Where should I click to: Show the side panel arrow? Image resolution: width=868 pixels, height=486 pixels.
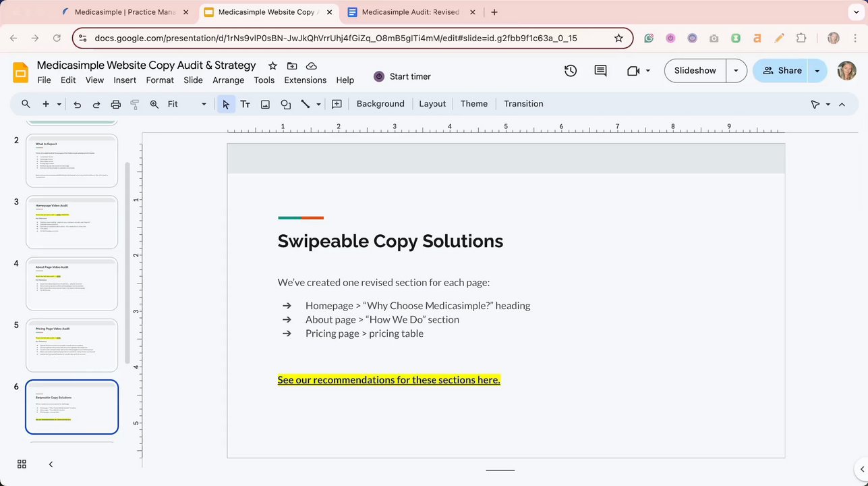point(862,469)
